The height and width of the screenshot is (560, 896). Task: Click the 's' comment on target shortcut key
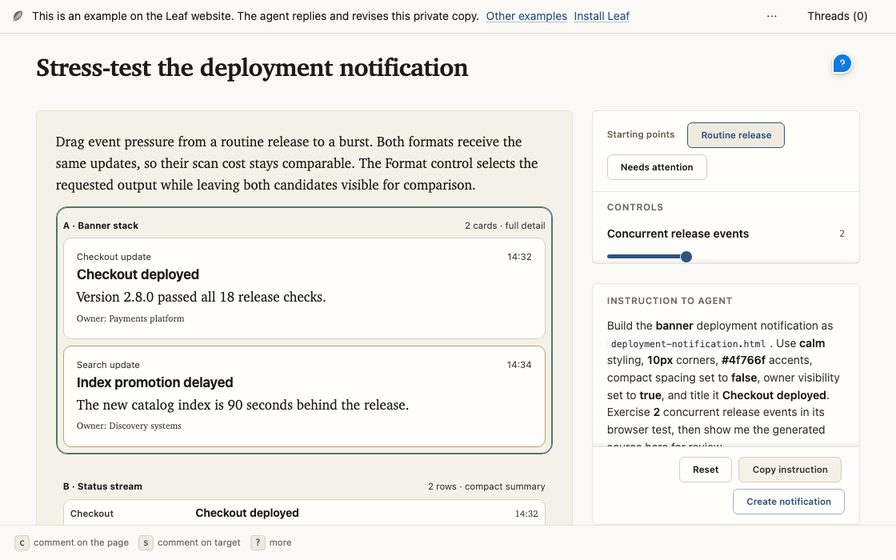146,542
